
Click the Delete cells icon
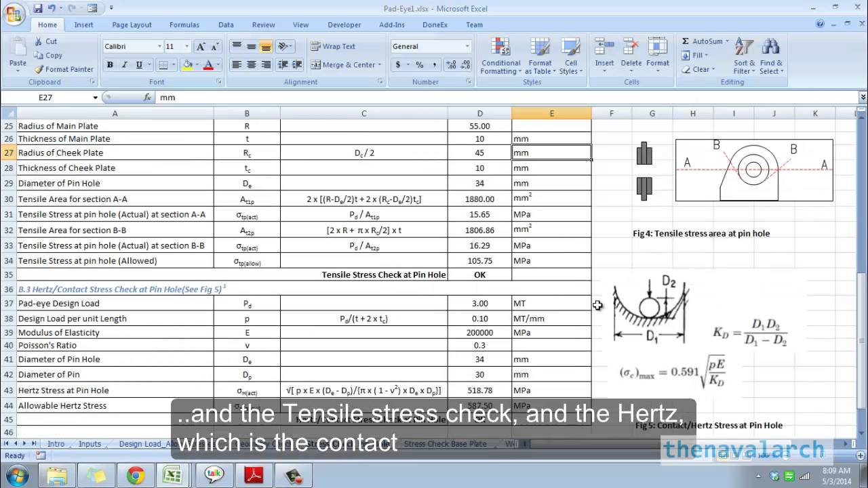631,47
